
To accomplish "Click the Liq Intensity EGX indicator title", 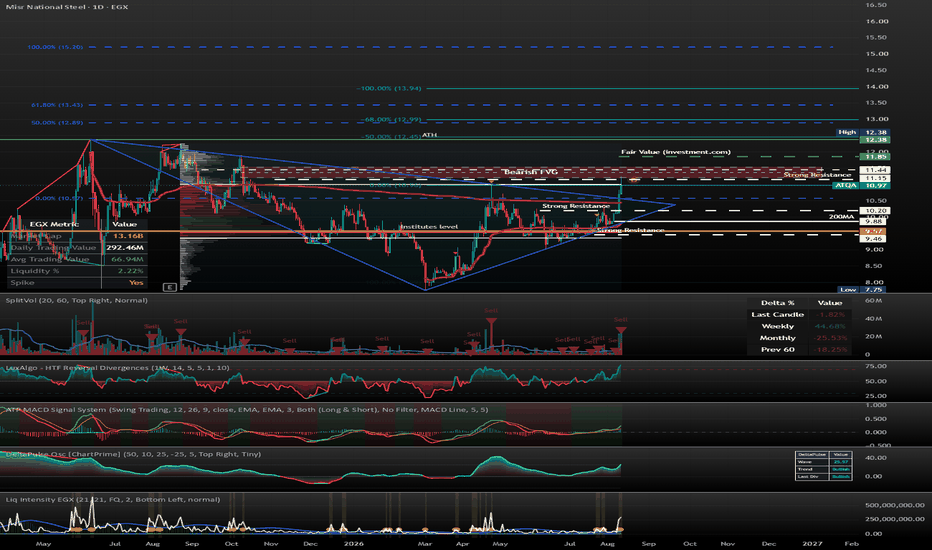I will [x=113, y=499].
